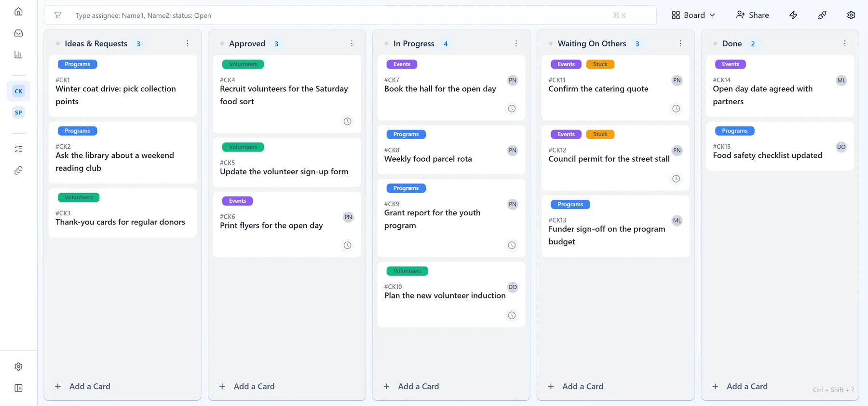Click the Volunteers label on card CK3
This screenshot has width=868, height=406.
pos(79,197)
